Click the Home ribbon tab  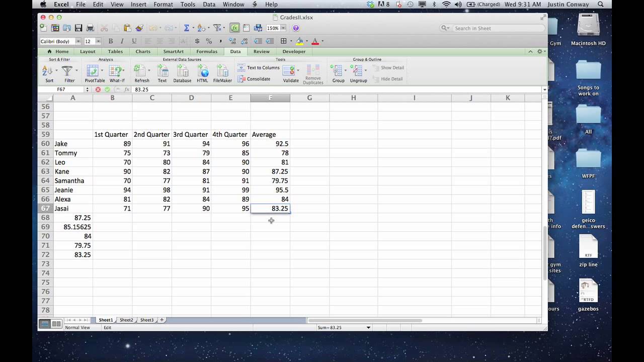tap(58, 51)
